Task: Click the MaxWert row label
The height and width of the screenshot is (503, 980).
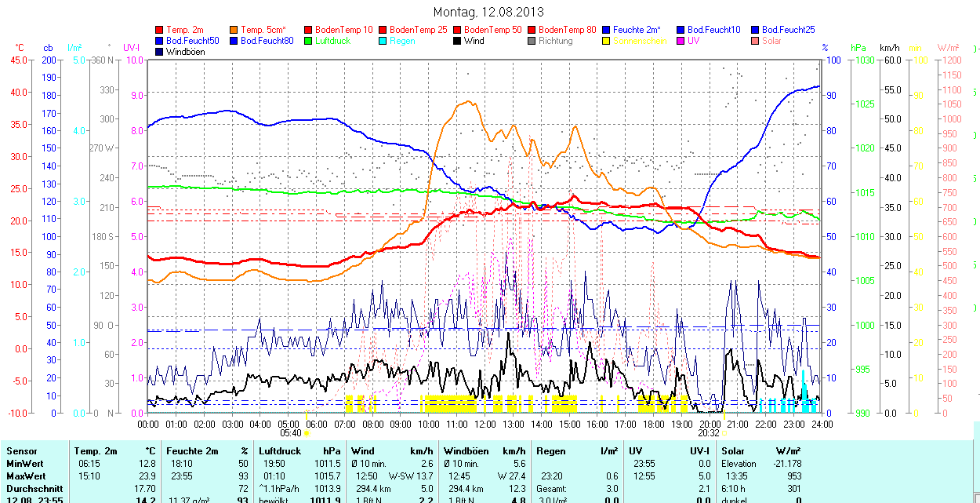Action: tap(26, 476)
